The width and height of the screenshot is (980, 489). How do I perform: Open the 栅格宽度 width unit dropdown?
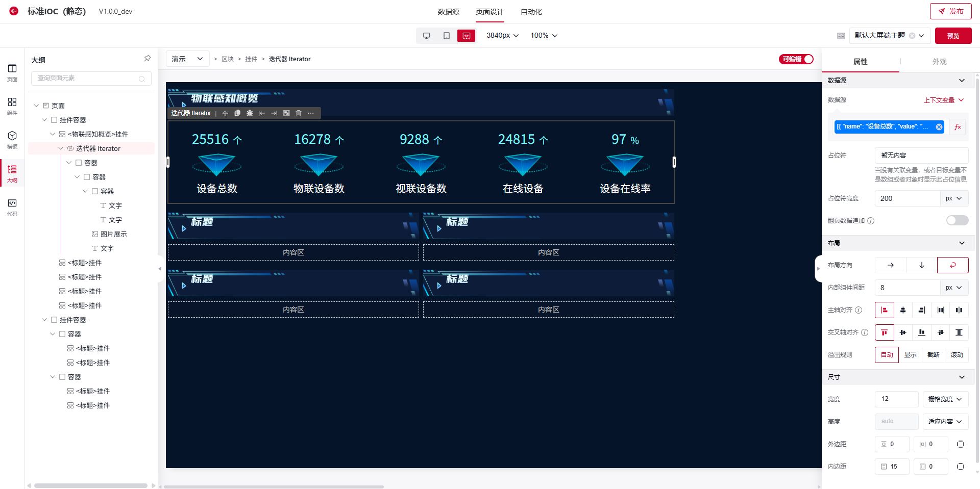[x=945, y=399]
